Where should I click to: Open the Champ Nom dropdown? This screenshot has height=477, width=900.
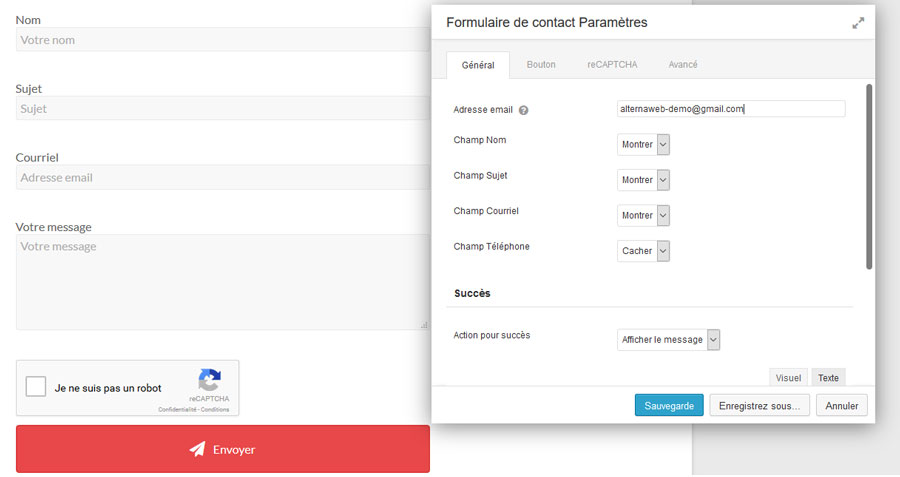click(643, 145)
